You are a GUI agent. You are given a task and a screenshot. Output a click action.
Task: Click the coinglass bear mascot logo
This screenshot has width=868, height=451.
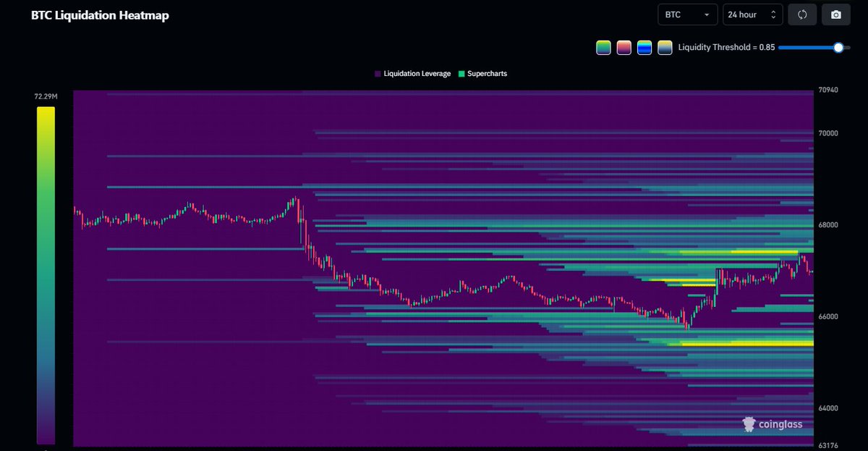749,424
